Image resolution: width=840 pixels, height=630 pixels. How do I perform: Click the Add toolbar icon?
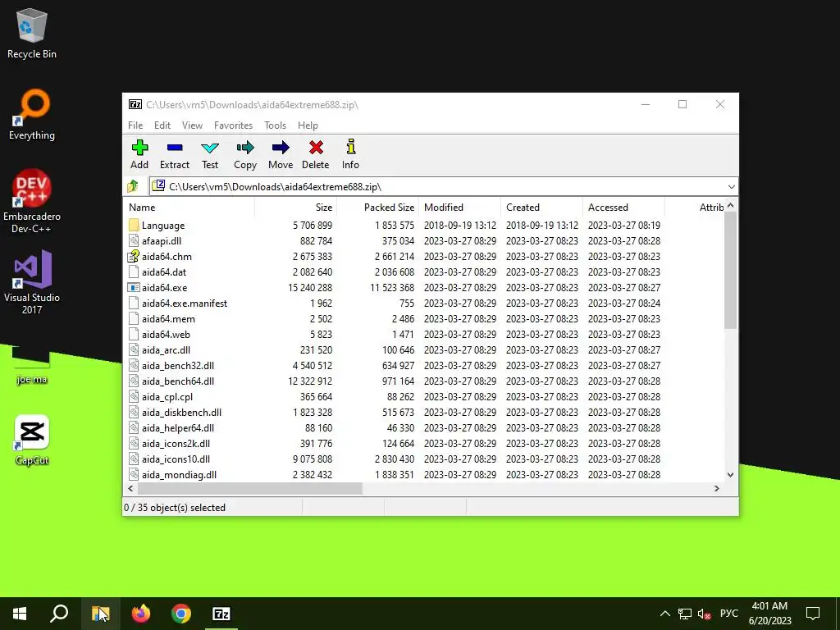click(139, 148)
